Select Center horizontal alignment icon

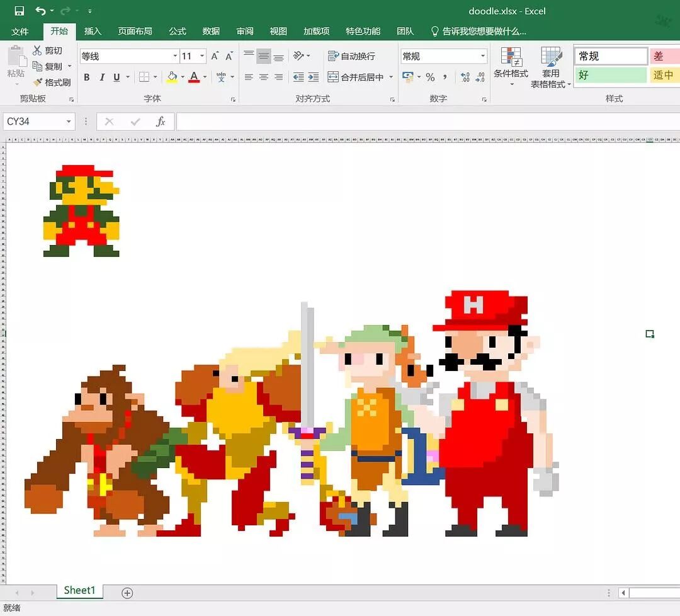point(264,77)
